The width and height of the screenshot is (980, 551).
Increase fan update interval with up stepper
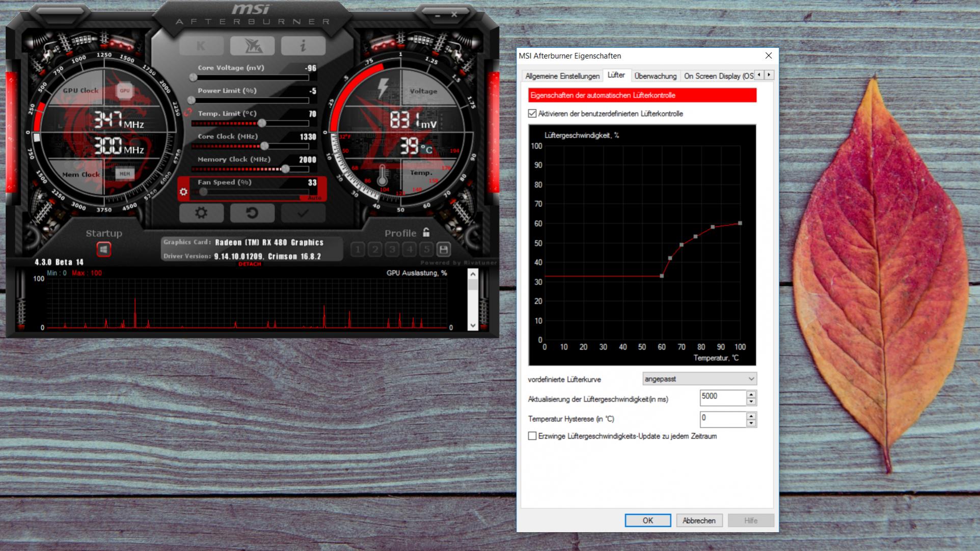751,394
